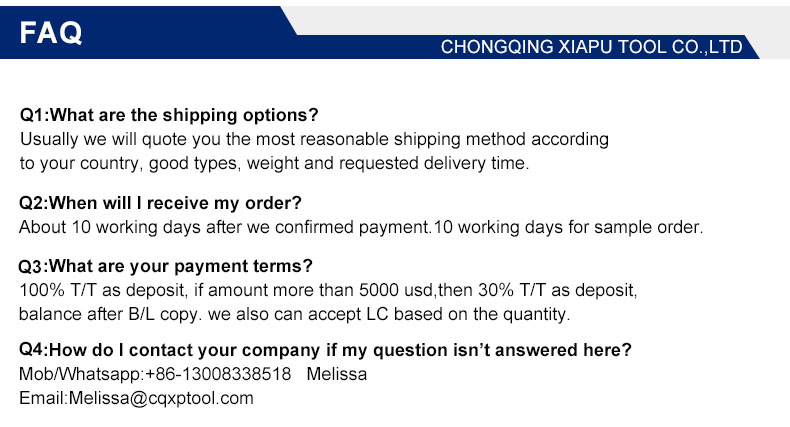Image resolution: width=790 pixels, height=427 pixels.
Task: Open the Melissa@cqxptool.com email address
Action: coord(160,398)
